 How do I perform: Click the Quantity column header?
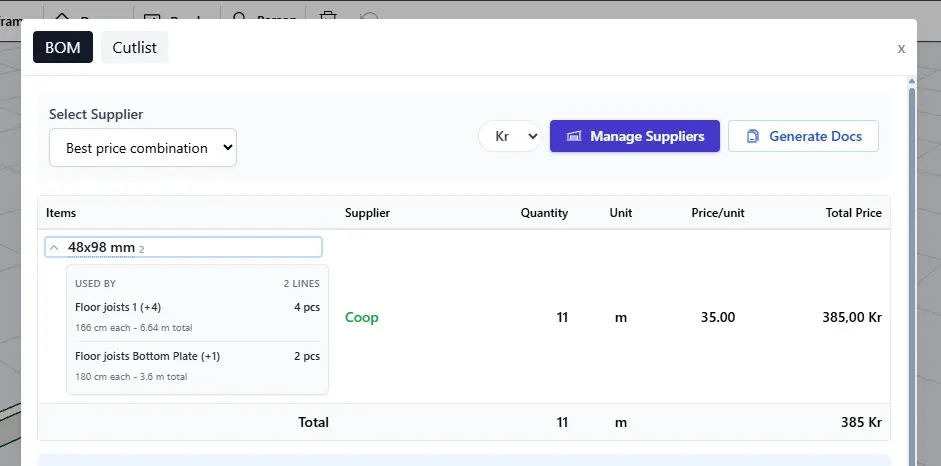[x=544, y=213]
